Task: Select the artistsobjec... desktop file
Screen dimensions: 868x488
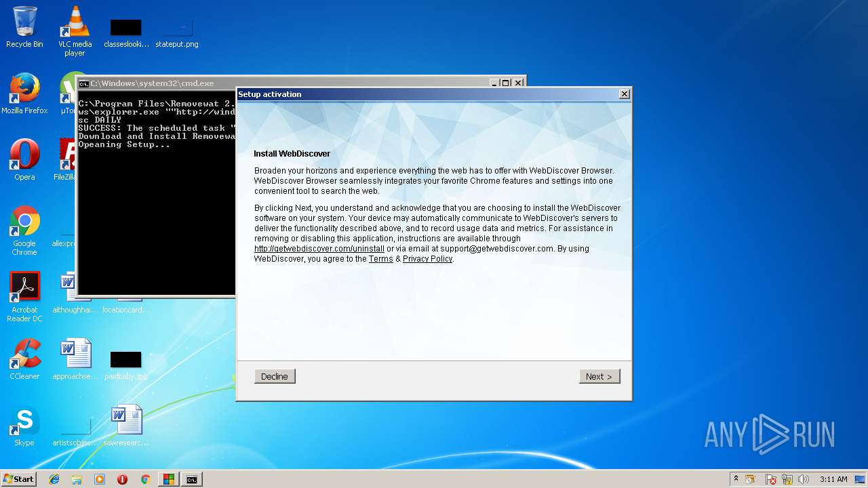Action: (75, 431)
